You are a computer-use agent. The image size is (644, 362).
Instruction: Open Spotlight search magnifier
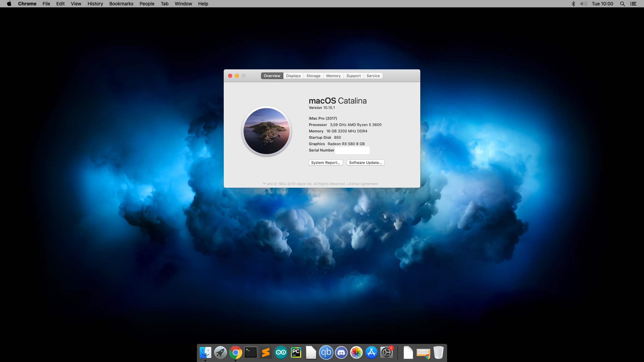pyautogui.click(x=622, y=4)
